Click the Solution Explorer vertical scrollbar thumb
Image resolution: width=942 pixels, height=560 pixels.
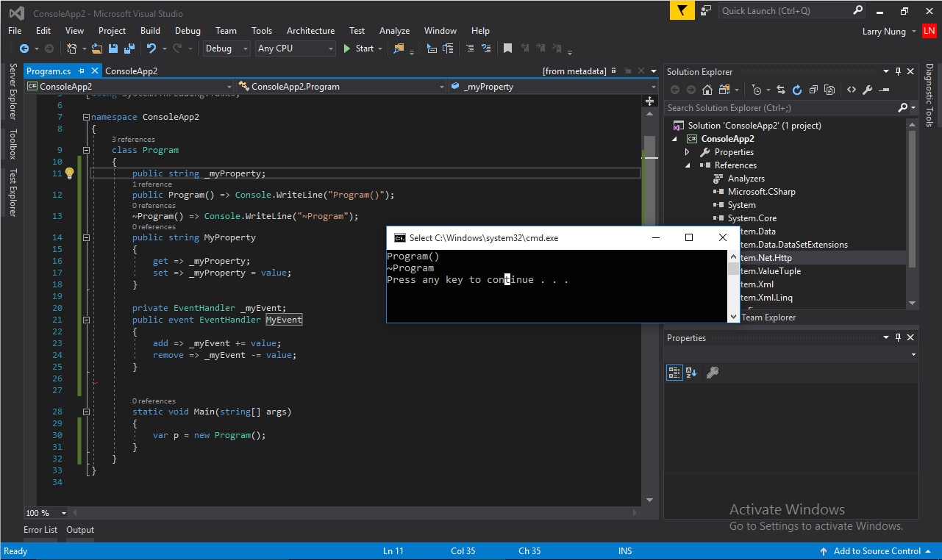[x=913, y=198]
